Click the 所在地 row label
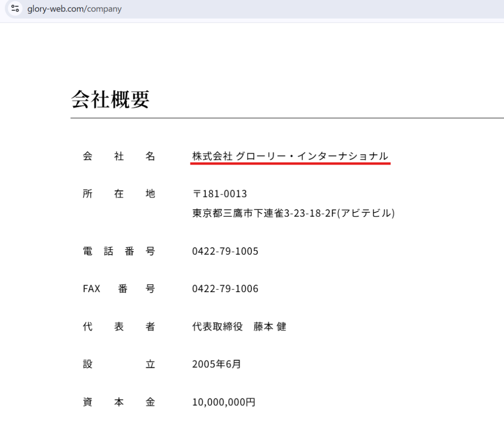Viewport: 504px width, 426px height. 119,194
